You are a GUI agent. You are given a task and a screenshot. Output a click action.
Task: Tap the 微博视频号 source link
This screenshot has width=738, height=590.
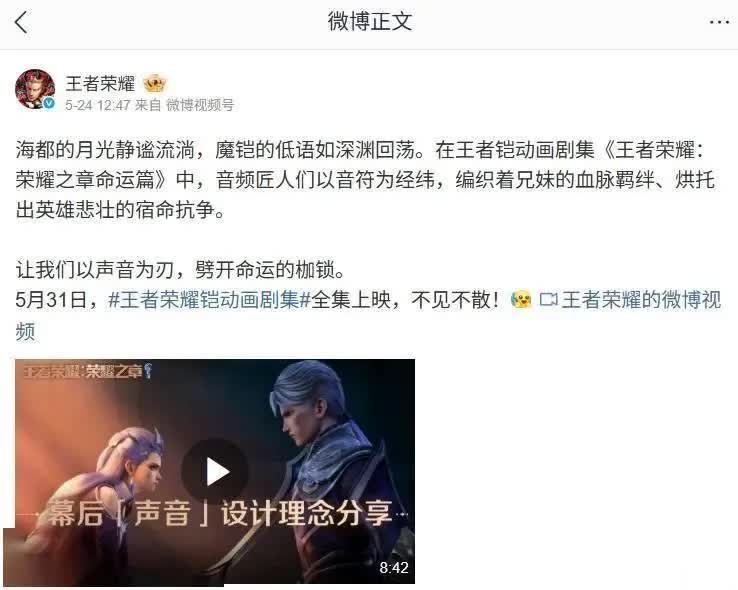click(200, 105)
